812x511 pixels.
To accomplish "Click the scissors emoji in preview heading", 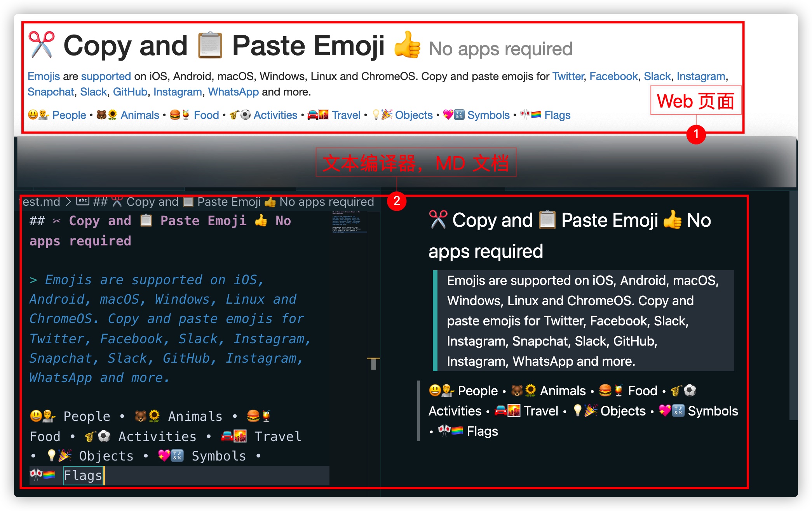I will point(438,220).
